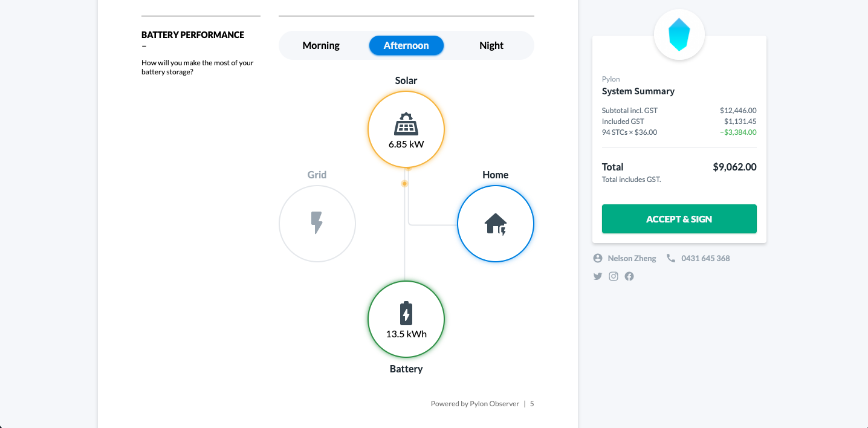Image resolution: width=868 pixels, height=428 pixels.
Task: Select the Solar panel node icon
Action: coord(406,125)
